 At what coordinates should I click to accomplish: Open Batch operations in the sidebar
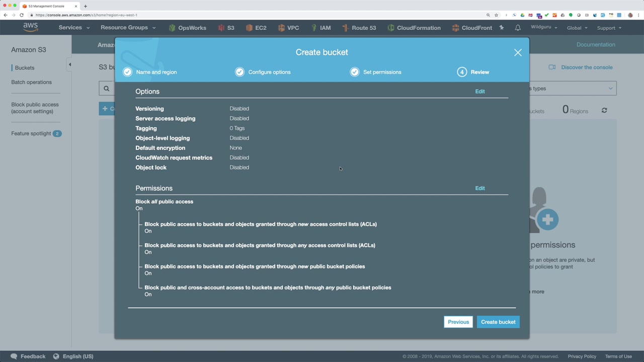point(31,82)
